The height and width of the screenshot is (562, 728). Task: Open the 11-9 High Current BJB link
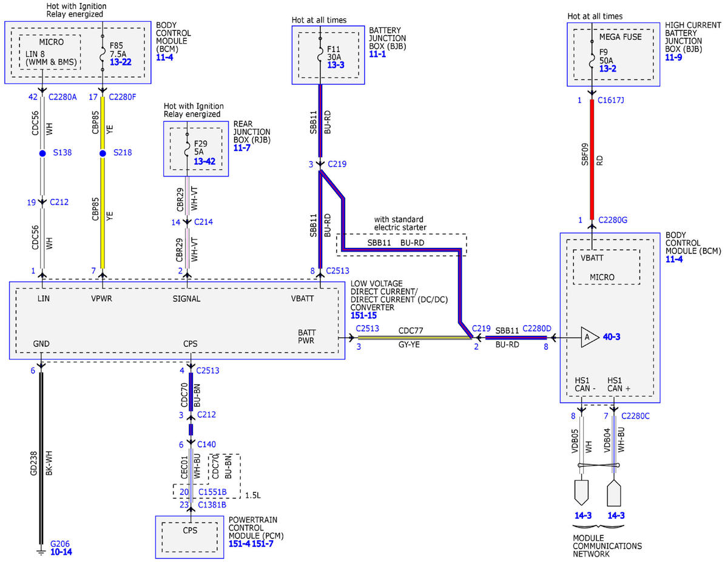[674, 59]
